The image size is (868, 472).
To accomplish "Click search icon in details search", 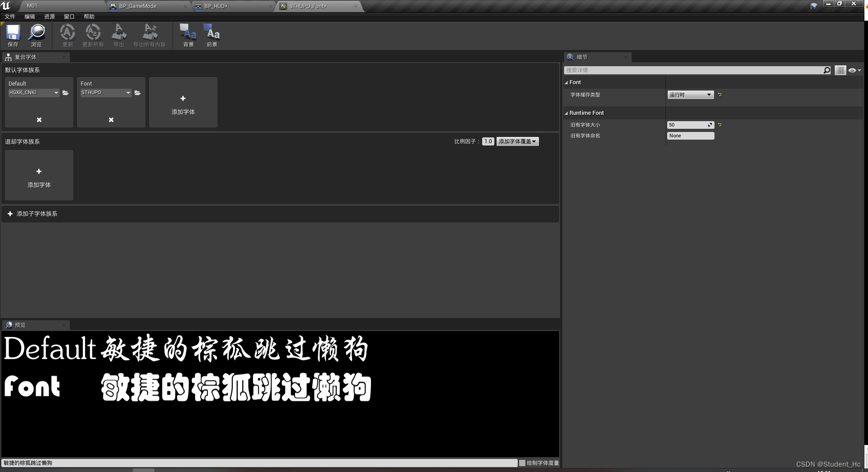I will point(827,70).
